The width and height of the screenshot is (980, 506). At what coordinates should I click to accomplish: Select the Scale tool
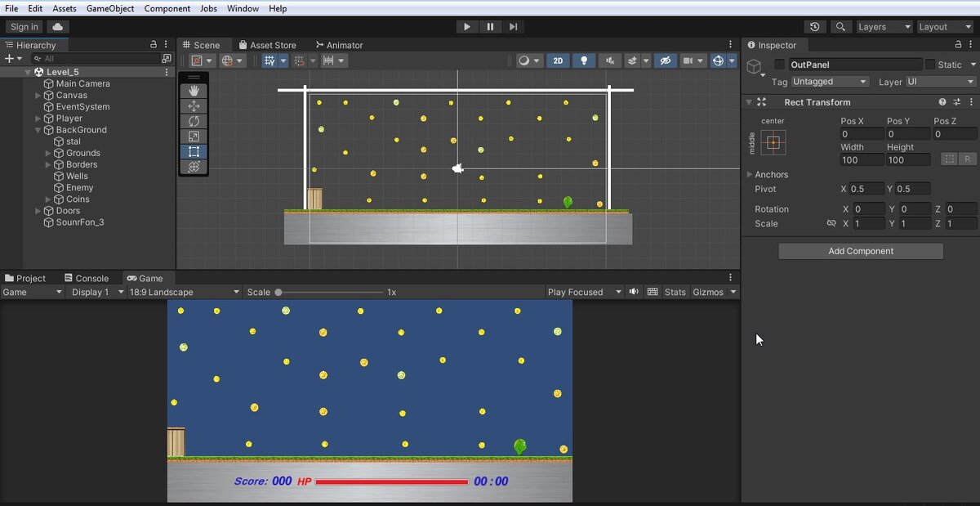(x=194, y=137)
